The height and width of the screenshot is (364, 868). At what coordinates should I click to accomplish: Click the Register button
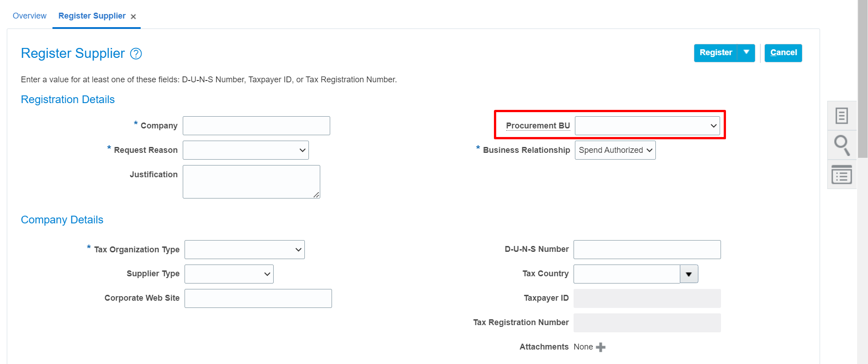(x=716, y=52)
